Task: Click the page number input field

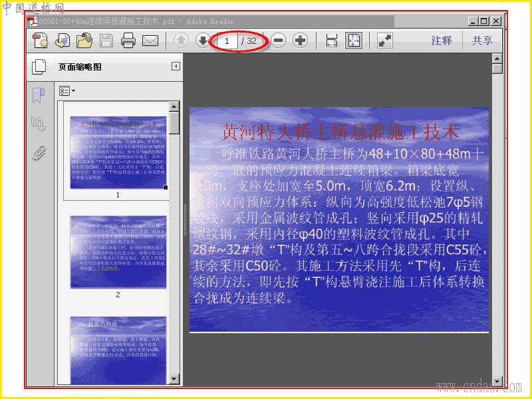Action: click(227, 41)
